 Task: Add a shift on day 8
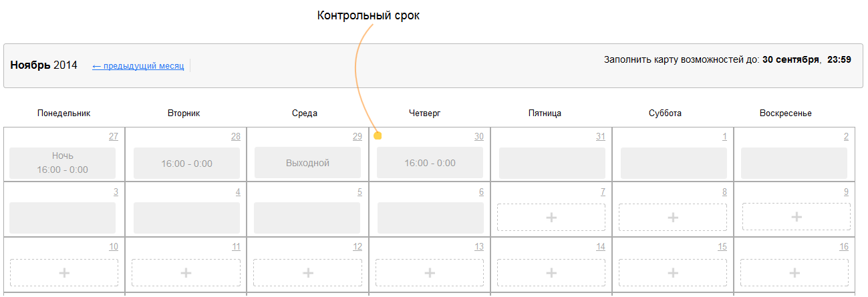(x=673, y=218)
